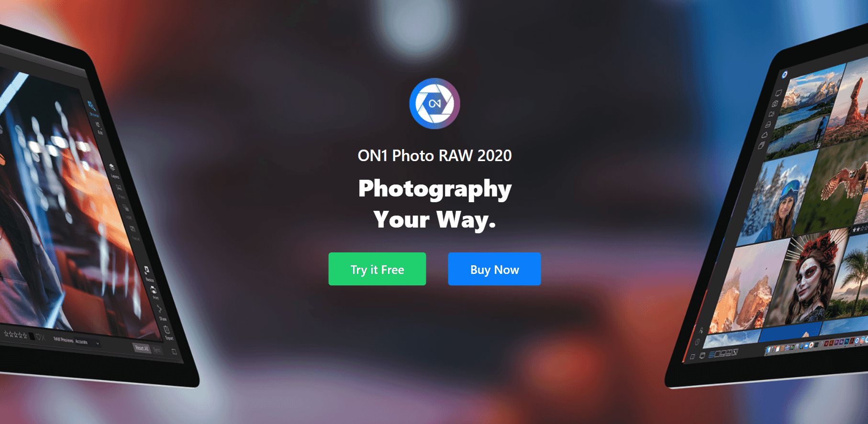Viewport: 868px width, 424px height.
Task: Click the grid view icon at bottom
Action: tap(712, 354)
